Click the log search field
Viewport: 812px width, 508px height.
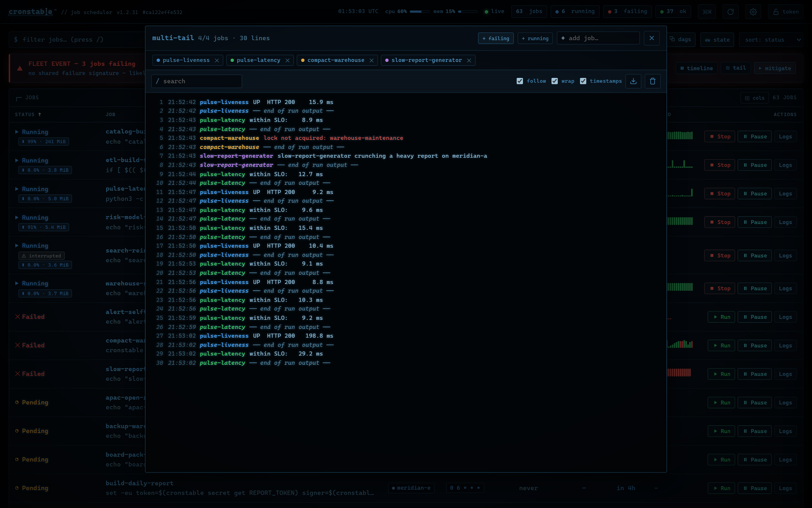click(x=197, y=81)
